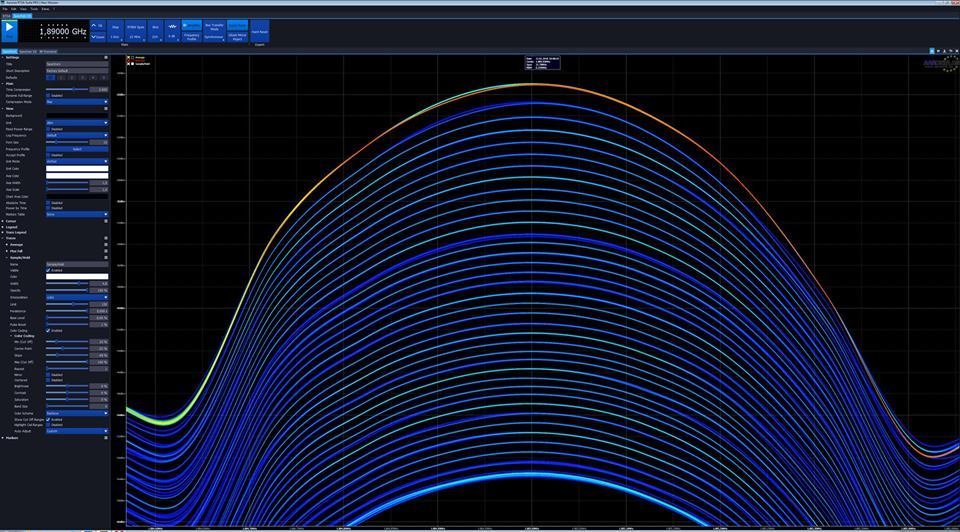Select defaults preset slot 6

(103, 78)
